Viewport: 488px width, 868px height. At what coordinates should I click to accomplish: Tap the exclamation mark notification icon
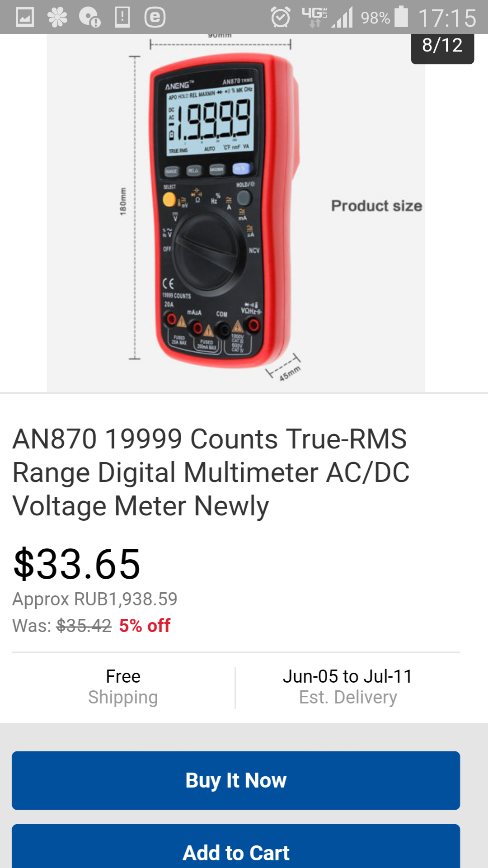[122, 18]
